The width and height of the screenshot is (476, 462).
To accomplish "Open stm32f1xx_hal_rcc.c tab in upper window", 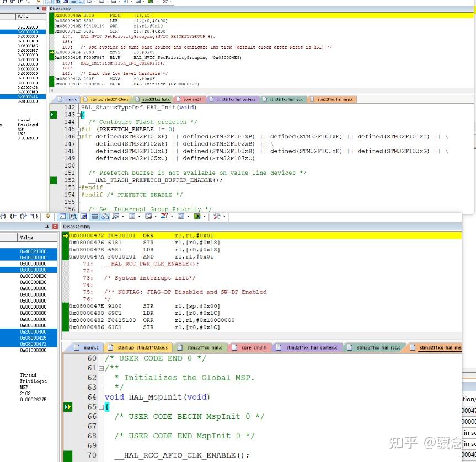I will [x=283, y=99].
